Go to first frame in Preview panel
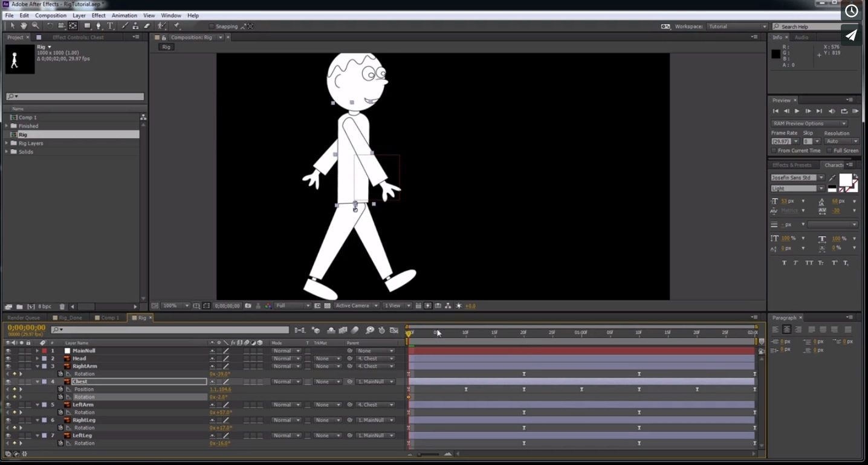 coord(776,111)
